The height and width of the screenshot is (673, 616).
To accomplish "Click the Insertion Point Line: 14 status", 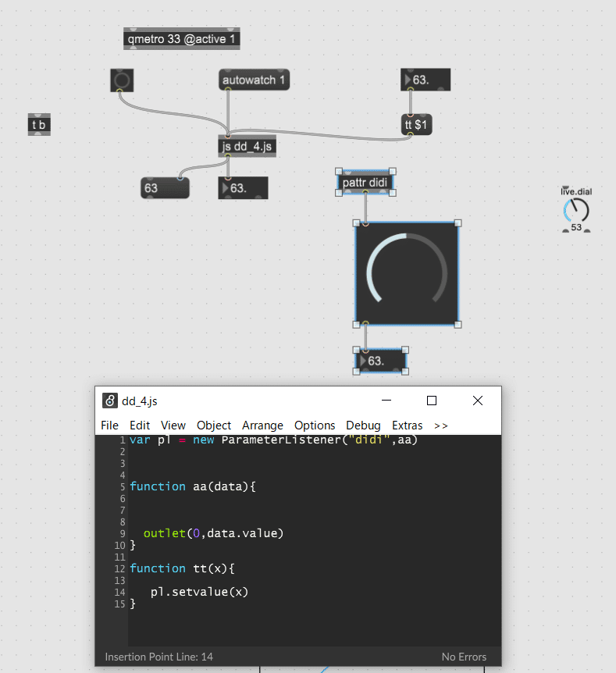I will [x=158, y=657].
